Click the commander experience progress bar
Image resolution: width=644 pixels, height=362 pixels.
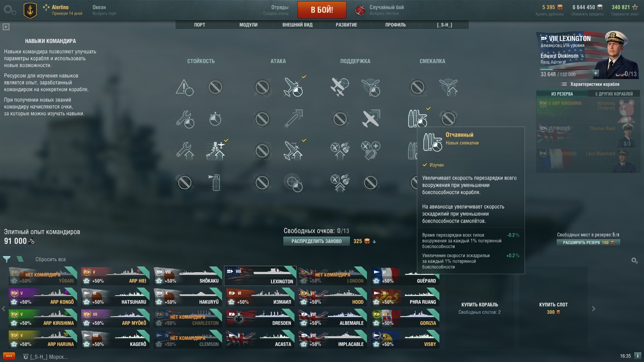pos(565,69)
